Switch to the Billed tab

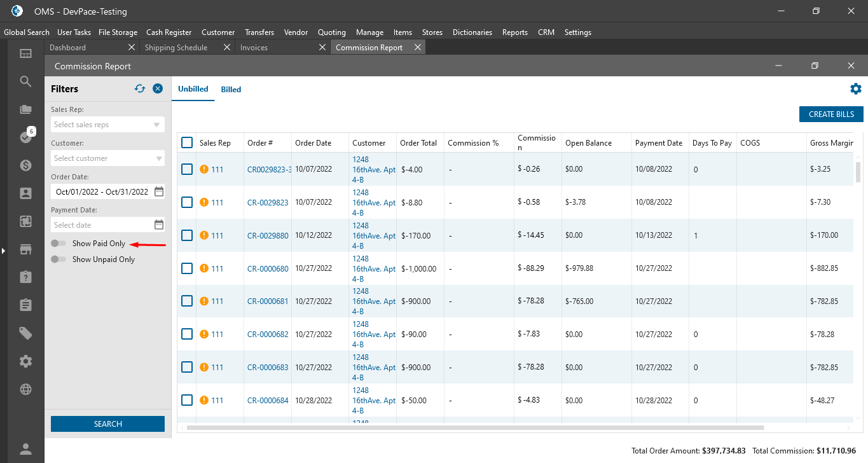(x=231, y=90)
